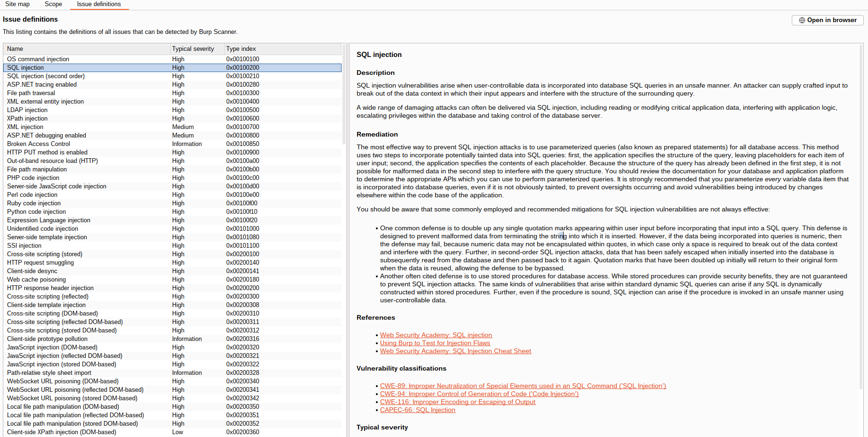Screen dimensions: 868x437
Task: Select the LDAP injection row
Action: pyautogui.click(x=172, y=110)
